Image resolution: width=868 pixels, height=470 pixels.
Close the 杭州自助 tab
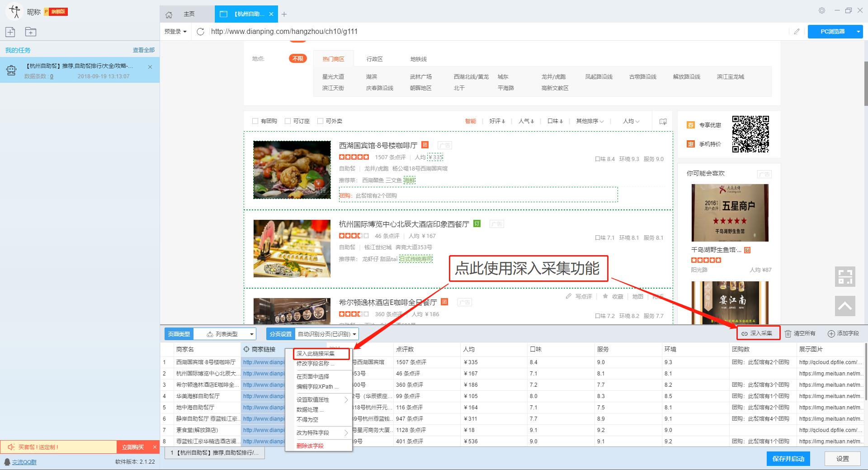pos(271,14)
